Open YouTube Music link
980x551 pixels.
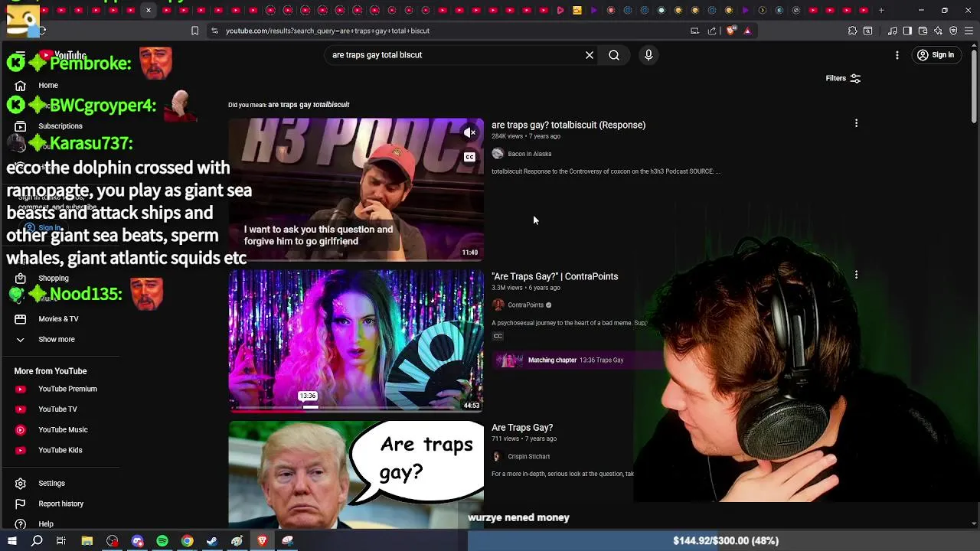pyautogui.click(x=63, y=430)
